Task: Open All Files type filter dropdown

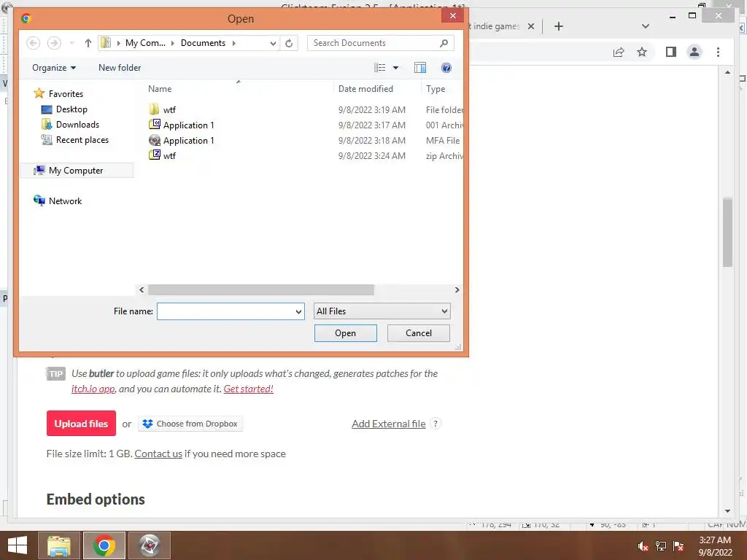Action: (382, 311)
